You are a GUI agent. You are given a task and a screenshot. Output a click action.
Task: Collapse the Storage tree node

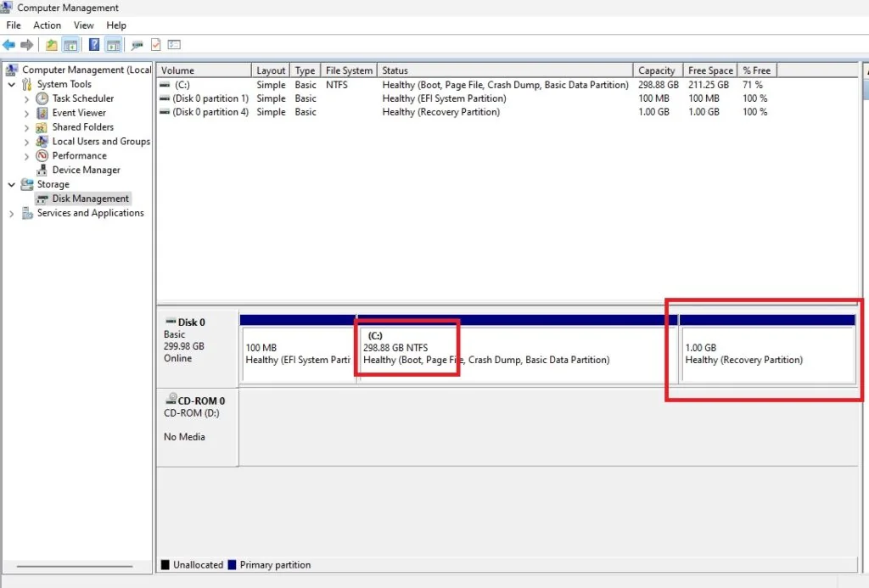coord(12,185)
